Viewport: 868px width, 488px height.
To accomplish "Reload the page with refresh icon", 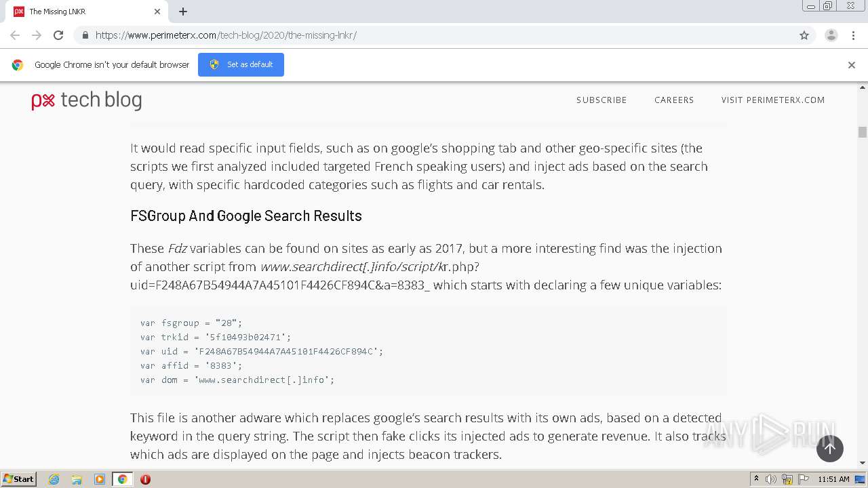I will 58,35.
